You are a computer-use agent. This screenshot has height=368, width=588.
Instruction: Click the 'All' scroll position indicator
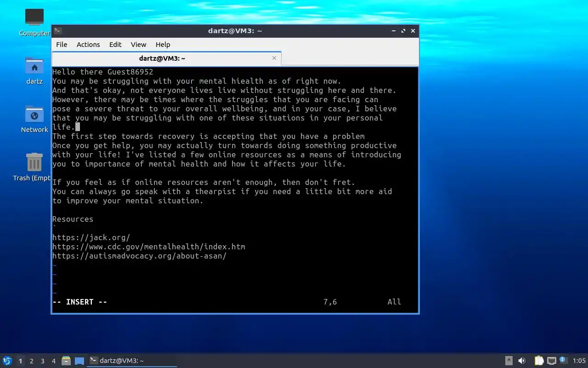tap(394, 302)
